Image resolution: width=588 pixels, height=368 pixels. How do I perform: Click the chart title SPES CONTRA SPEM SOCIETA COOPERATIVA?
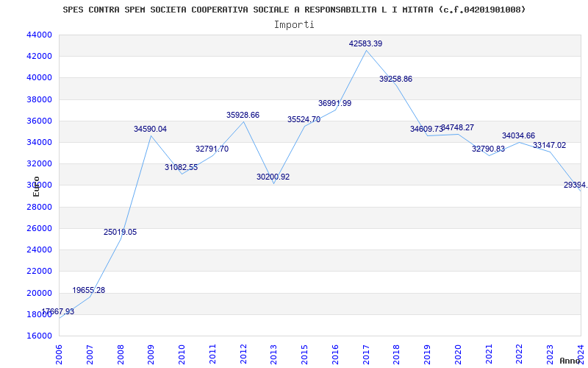(x=294, y=10)
